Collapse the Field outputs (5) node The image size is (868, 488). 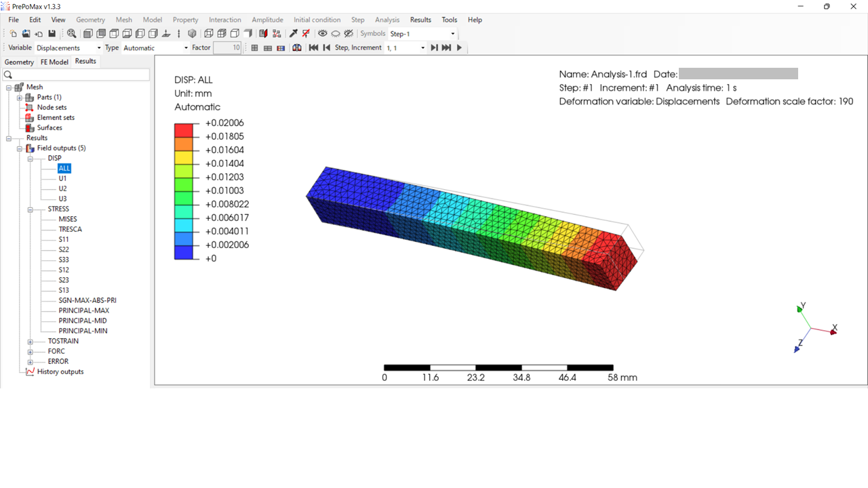pos(20,148)
